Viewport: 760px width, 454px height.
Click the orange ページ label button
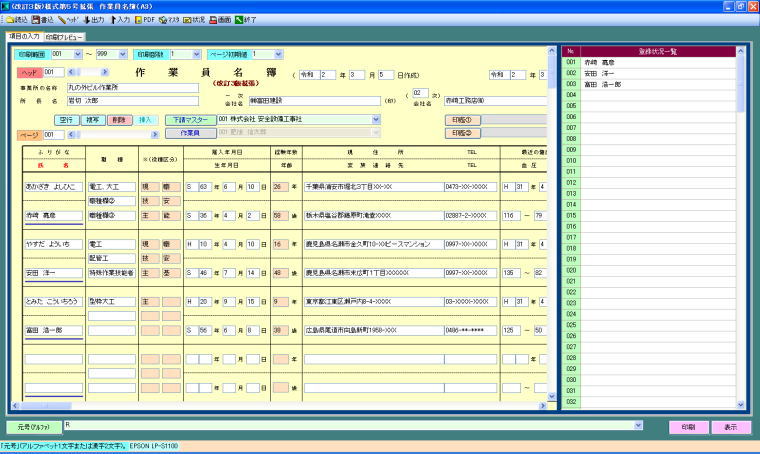[x=30, y=135]
